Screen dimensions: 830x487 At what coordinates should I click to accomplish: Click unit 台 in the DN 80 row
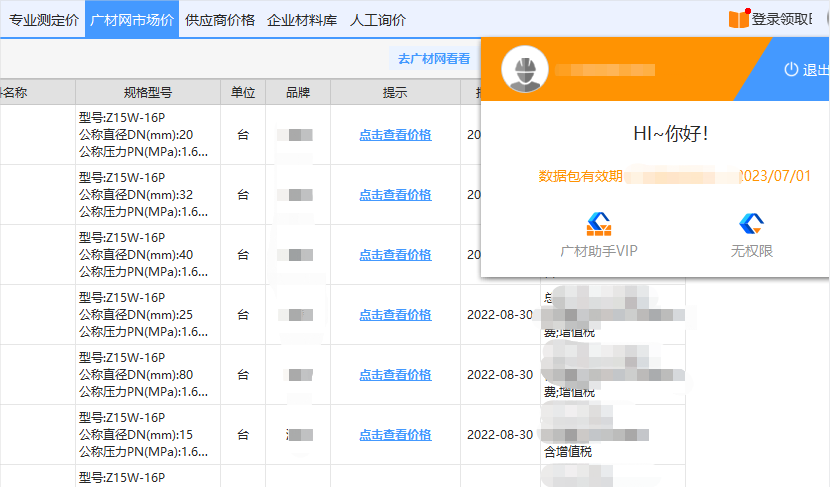point(243,375)
